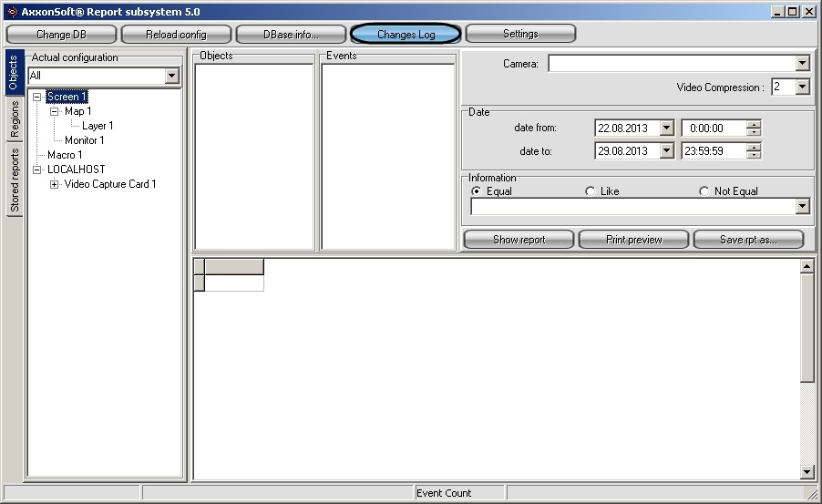The image size is (822, 504).
Task: Click the Objects list box
Action: (x=254, y=156)
